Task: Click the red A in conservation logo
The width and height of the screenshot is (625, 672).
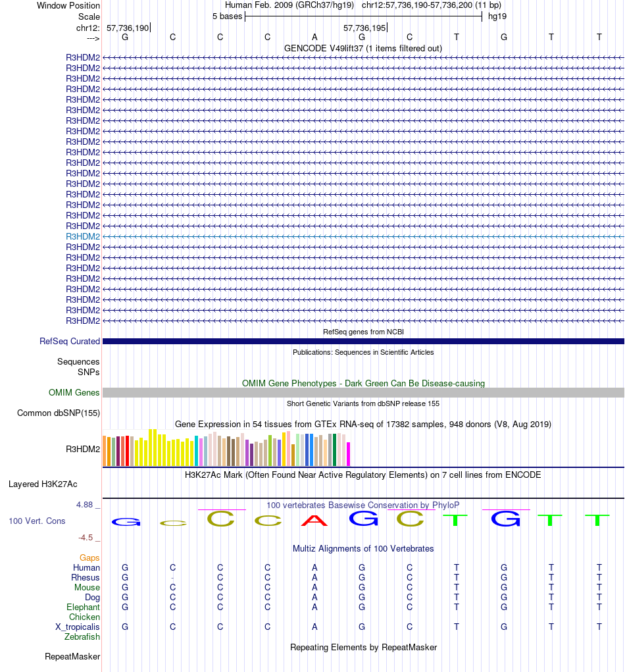Action: [314, 520]
